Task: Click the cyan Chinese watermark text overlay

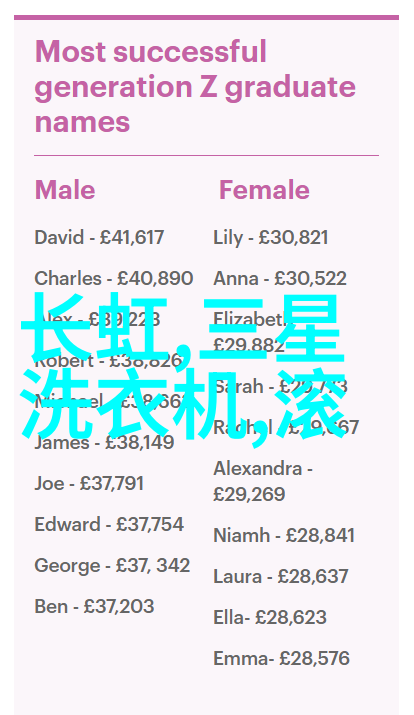Action: point(183,366)
